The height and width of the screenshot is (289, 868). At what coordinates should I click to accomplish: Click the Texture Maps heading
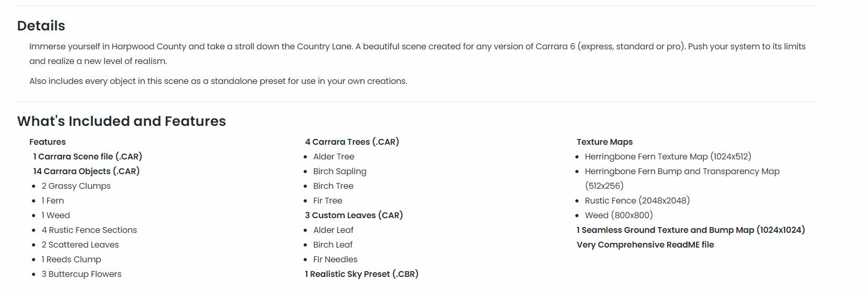604,142
